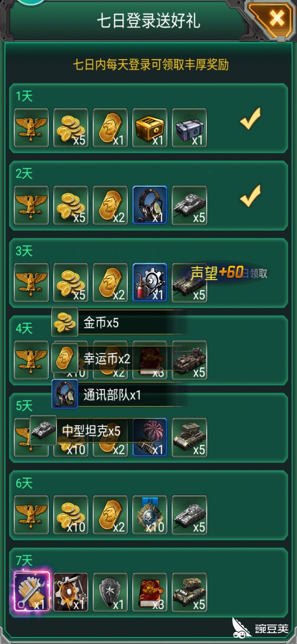Tap the Day 6 gold coins x10

point(71,515)
